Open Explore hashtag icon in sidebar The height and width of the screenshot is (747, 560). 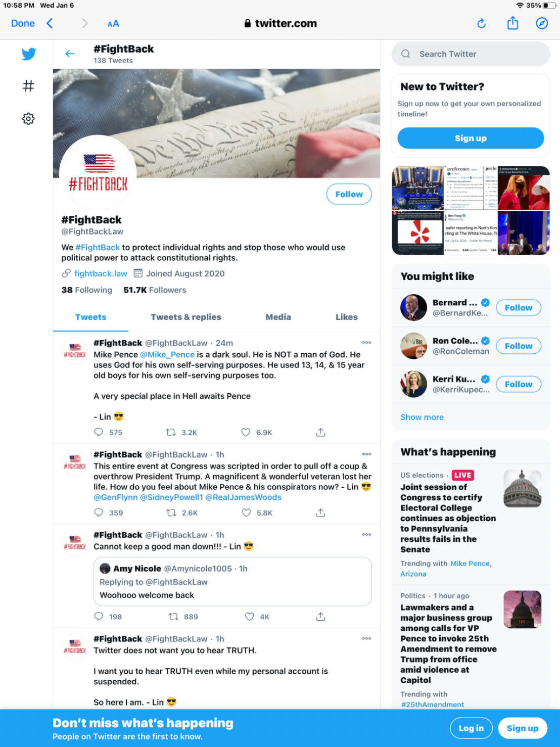pos(28,86)
